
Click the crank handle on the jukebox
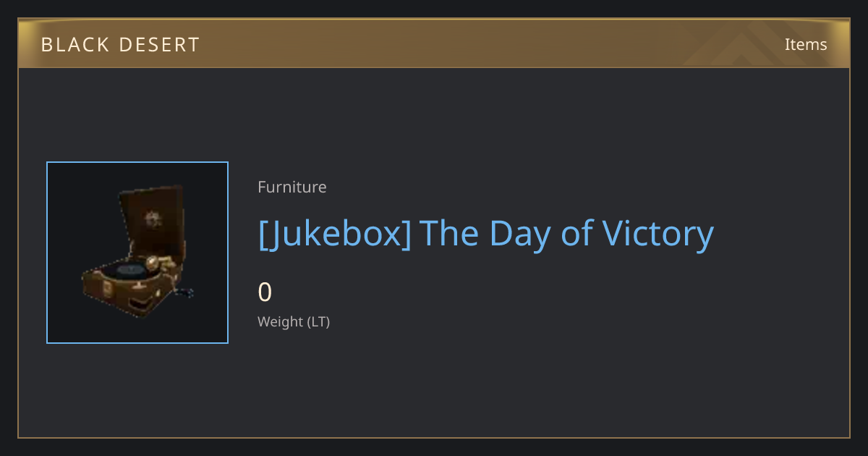click(186, 292)
